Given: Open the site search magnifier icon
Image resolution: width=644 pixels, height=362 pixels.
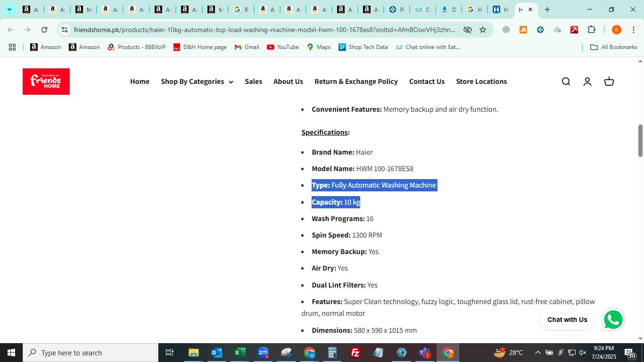Looking at the screenshot, I should [x=566, y=82].
